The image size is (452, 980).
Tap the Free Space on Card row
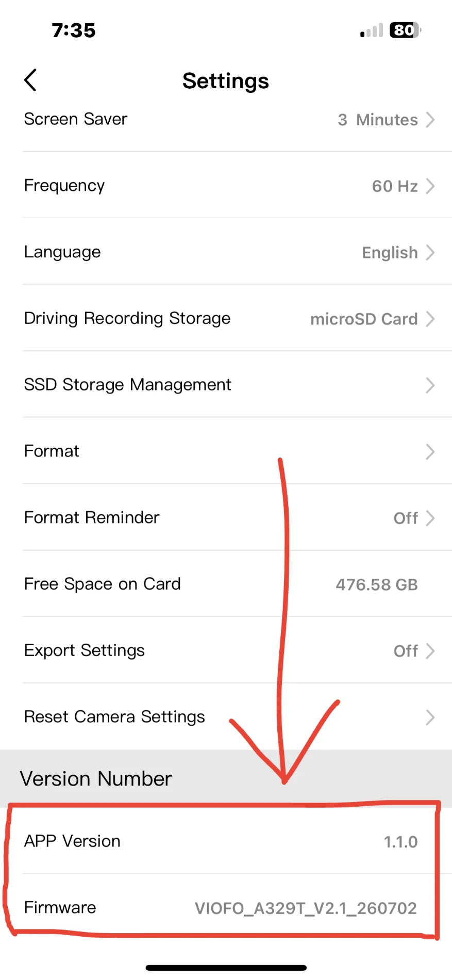[x=226, y=584]
